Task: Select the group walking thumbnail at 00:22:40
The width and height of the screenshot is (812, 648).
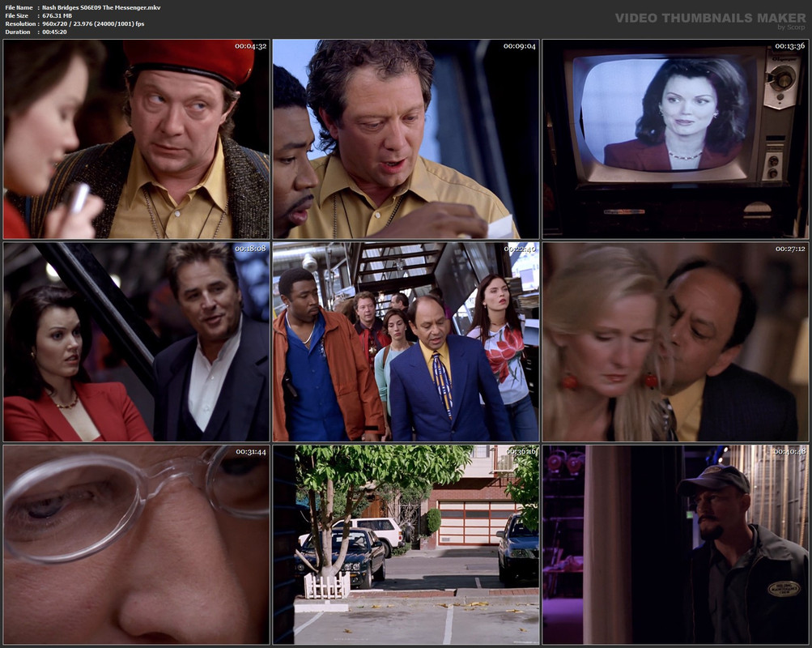Action: (406, 342)
